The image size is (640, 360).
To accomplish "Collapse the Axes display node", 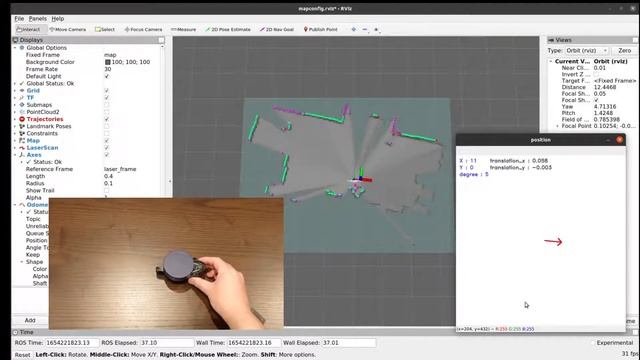I will click(x=16, y=155).
